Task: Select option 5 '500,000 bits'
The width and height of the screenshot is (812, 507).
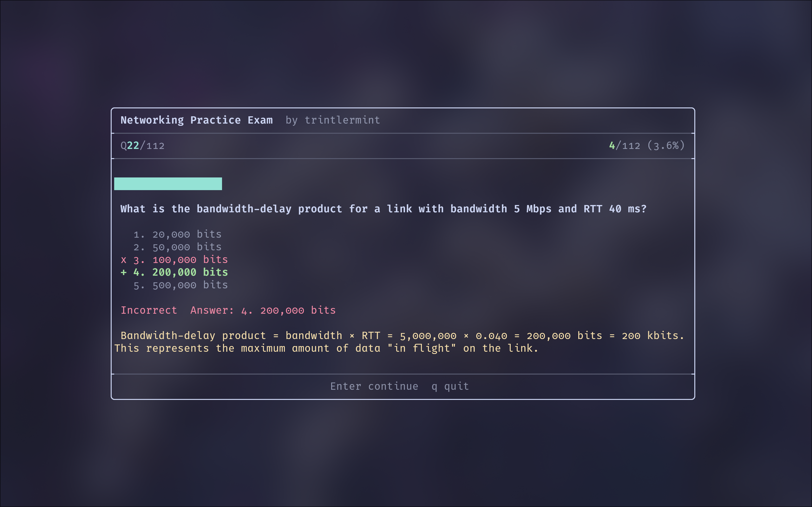Action: [x=190, y=285]
